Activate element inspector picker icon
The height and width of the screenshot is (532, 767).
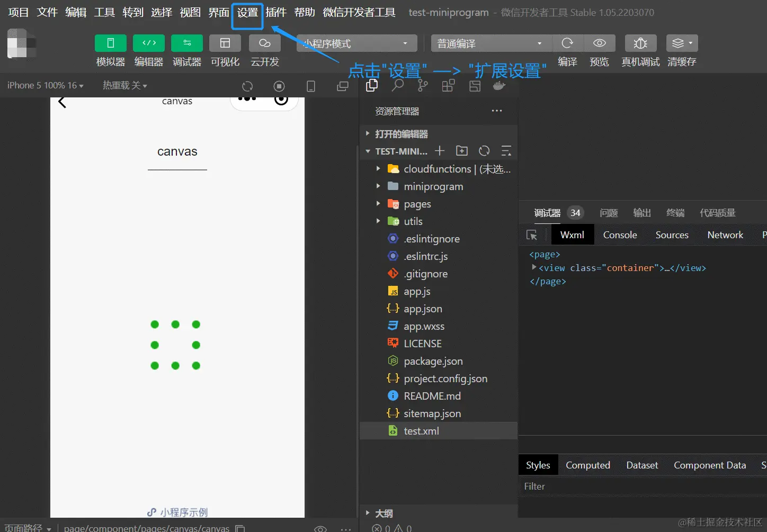click(532, 235)
